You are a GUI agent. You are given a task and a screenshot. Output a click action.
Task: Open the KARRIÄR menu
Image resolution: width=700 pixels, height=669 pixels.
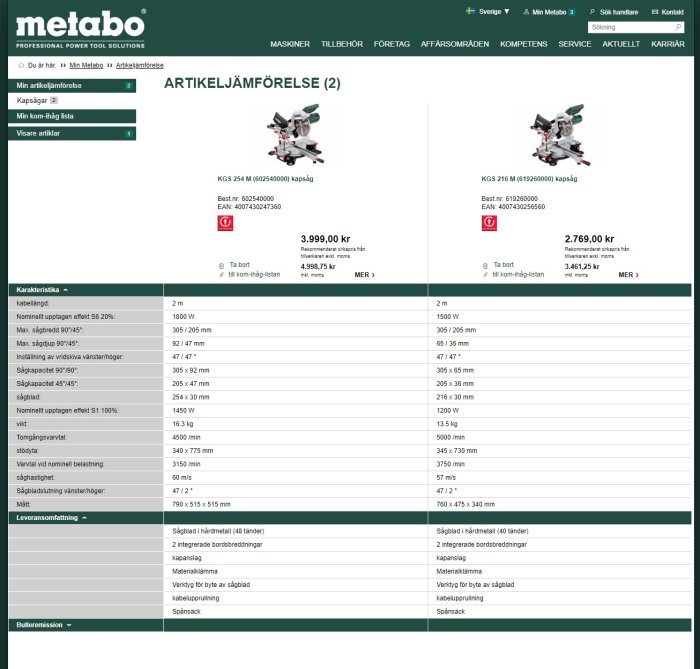tap(667, 44)
